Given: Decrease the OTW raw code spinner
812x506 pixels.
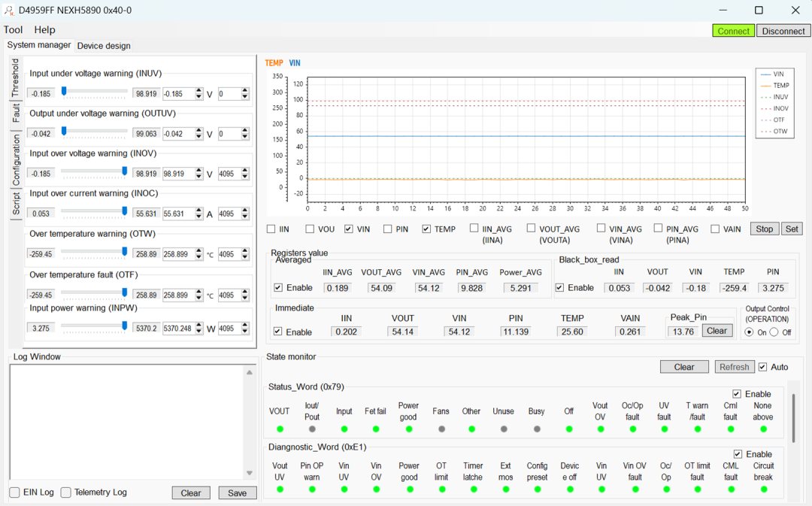Looking at the screenshot, I should pyautogui.click(x=245, y=257).
